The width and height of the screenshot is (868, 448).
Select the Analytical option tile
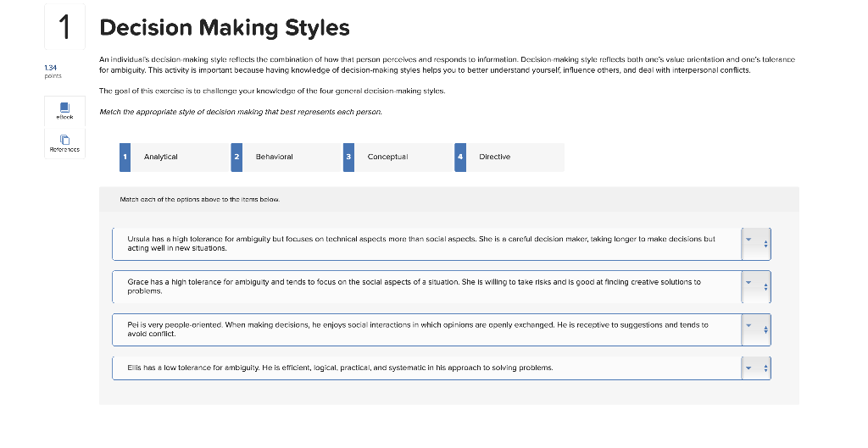coord(175,157)
